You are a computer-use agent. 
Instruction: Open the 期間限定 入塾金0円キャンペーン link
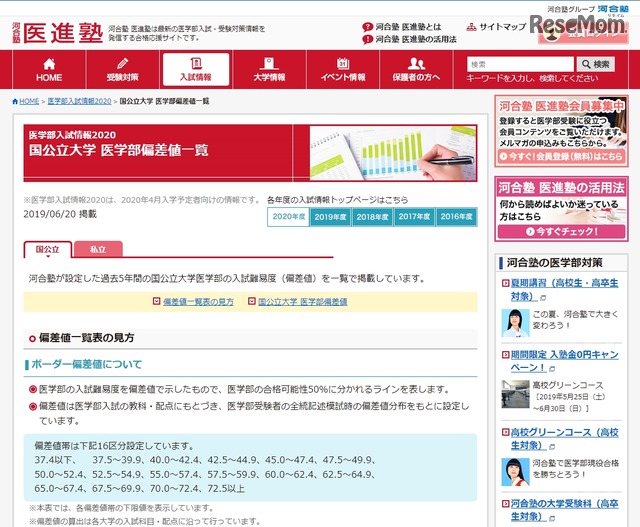click(x=564, y=361)
